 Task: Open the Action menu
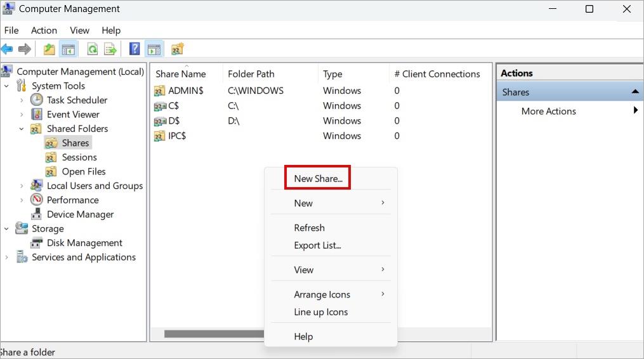[44, 30]
